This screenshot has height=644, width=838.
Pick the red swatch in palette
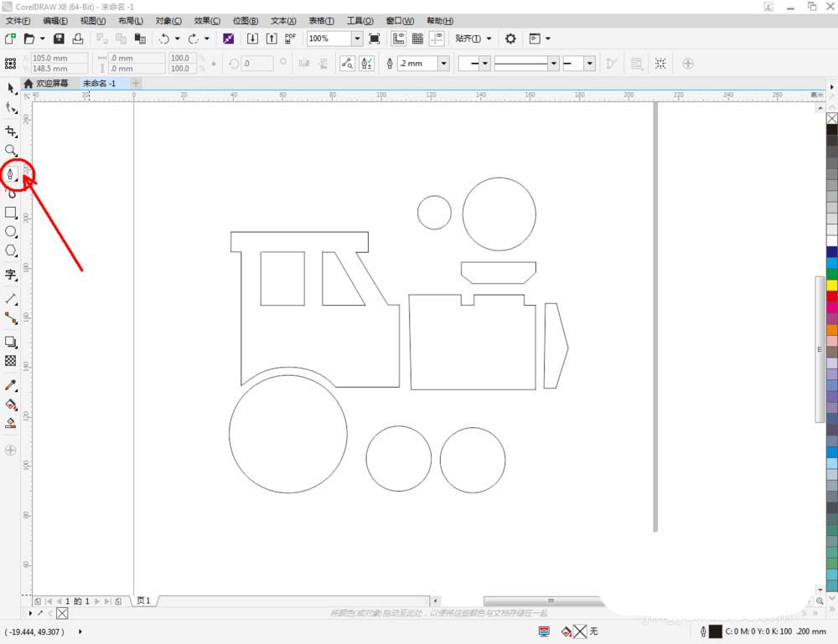(832, 296)
